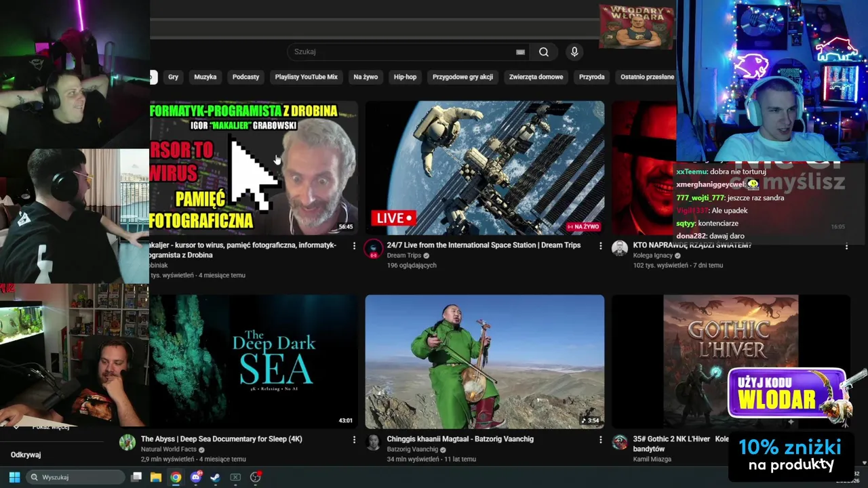Open OBS Studio from the taskbar
The width and height of the screenshot is (868, 488).
[x=256, y=477]
